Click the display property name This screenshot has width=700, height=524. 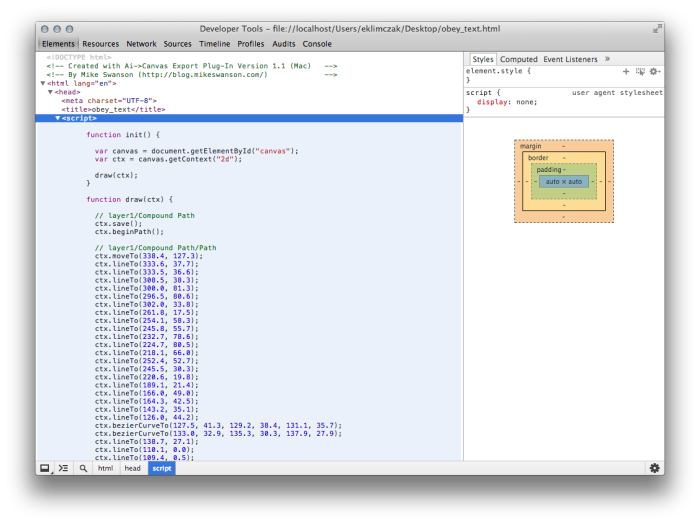click(492, 102)
